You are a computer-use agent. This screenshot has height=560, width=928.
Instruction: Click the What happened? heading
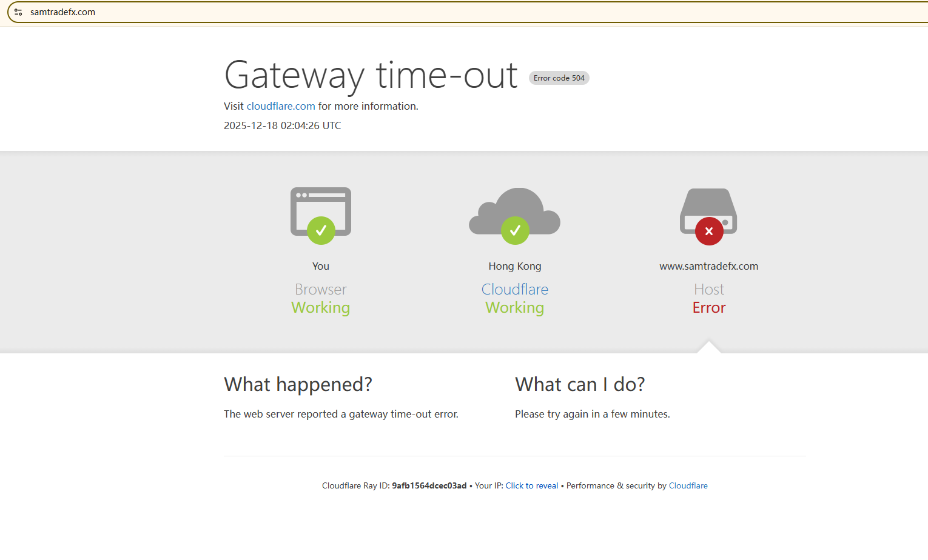(298, 384)
